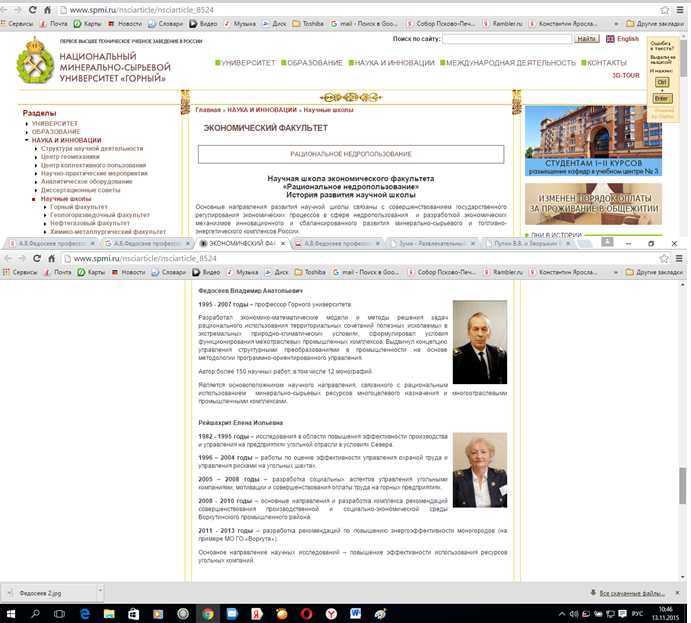Open taskbar search magnifier

[x=35, y=614]
